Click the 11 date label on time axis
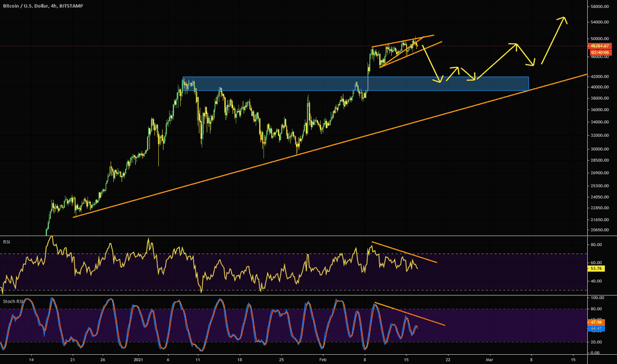The width and height of the screenshot is (617, 364). click(x=198, y=359)
